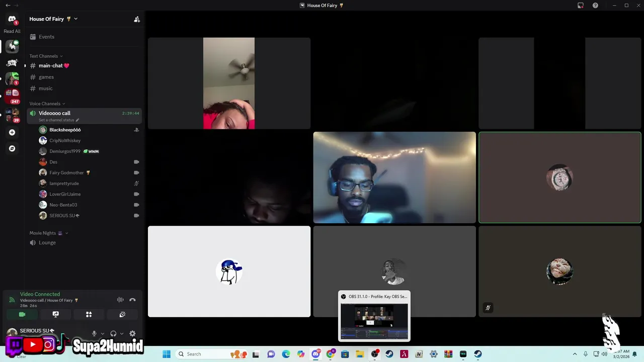Turn off camera with green video button
This screenshot has width=644, height=362.
[22, 314]
